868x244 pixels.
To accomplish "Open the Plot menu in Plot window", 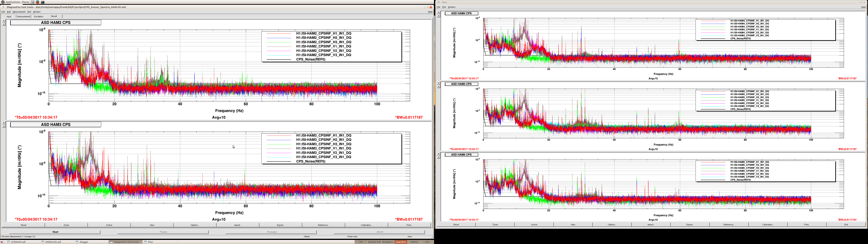I will tap(444, 7).
